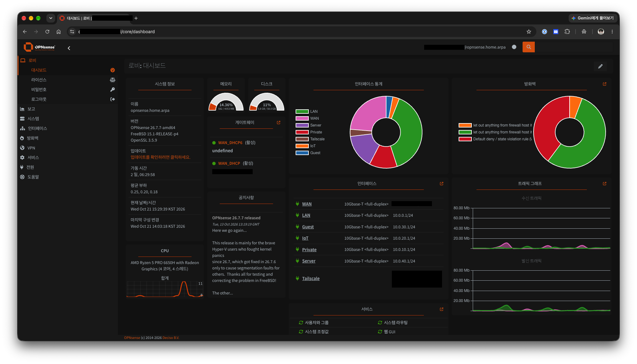Toggle Default deny legend in firewall chart

point(495,139)
